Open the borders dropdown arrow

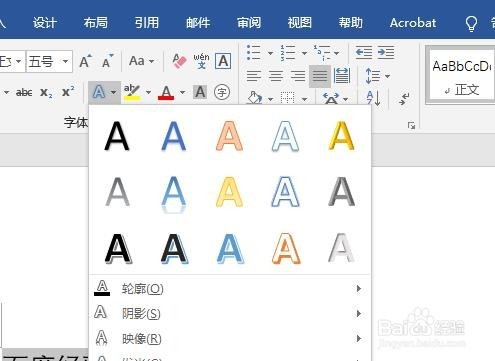click(x=304, y=99)
